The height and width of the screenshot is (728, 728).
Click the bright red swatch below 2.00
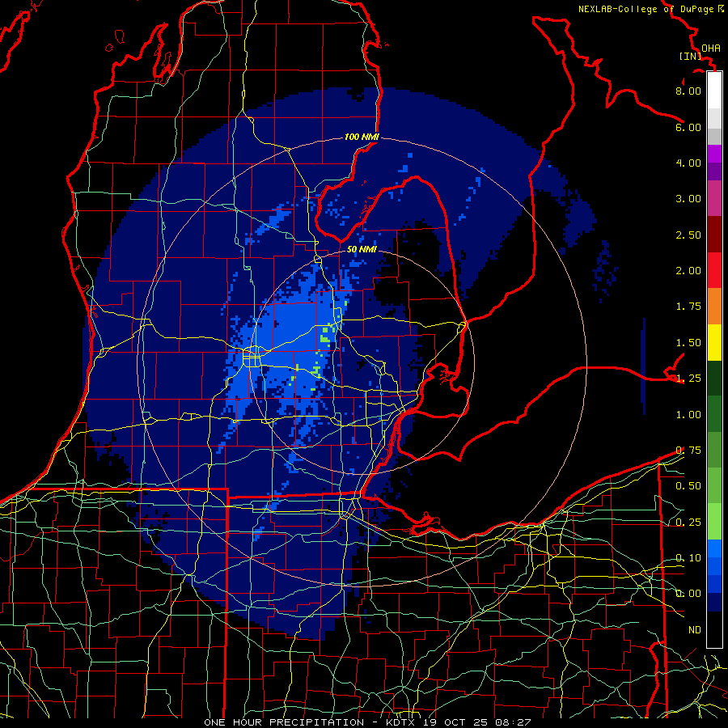pyautogui.click(x=714, y=270)
